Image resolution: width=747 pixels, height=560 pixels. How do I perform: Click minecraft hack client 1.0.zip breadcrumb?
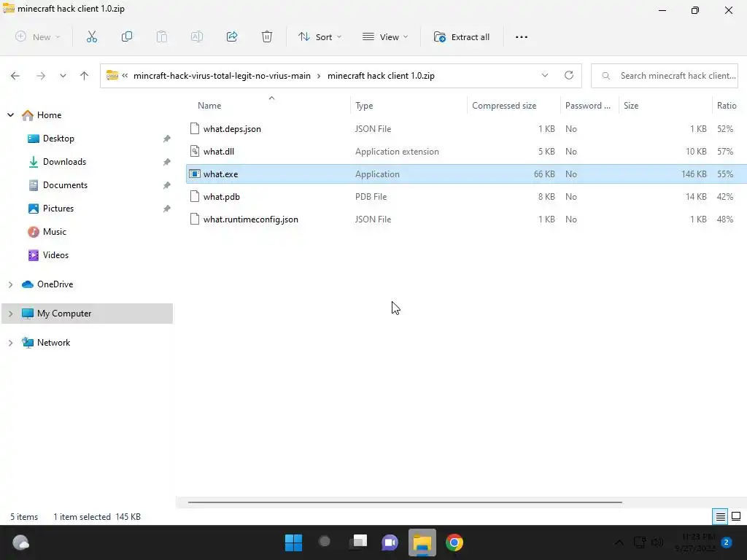pyautogui.click(x=381, y=76)
